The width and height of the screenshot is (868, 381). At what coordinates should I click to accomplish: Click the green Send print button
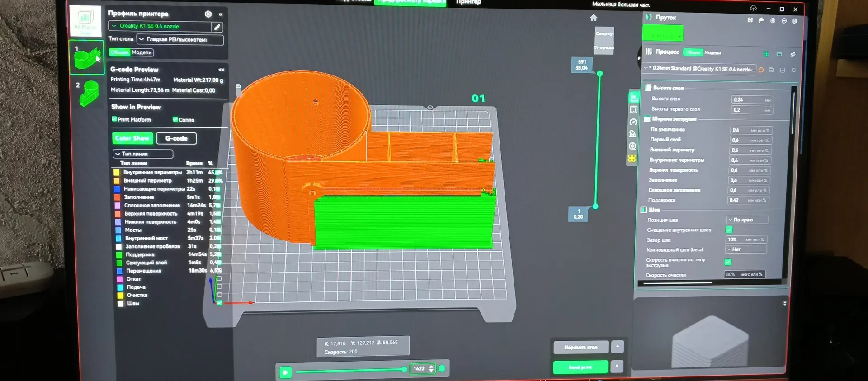(x=580, y=367)
